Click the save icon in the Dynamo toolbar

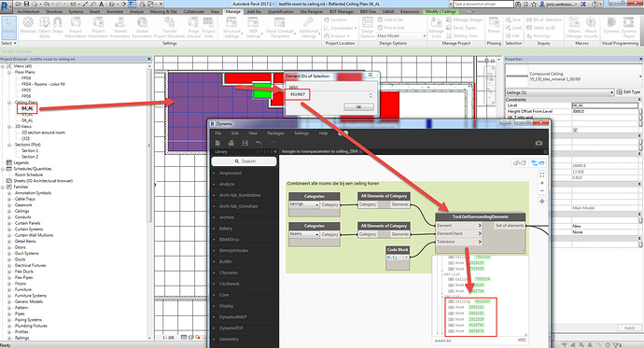(245, 143)
